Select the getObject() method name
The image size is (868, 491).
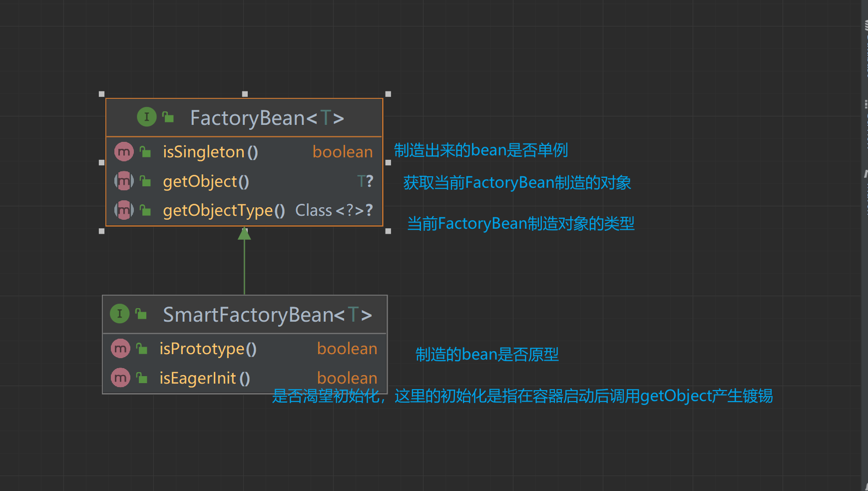pyautogui.click(x=206, y=181)
